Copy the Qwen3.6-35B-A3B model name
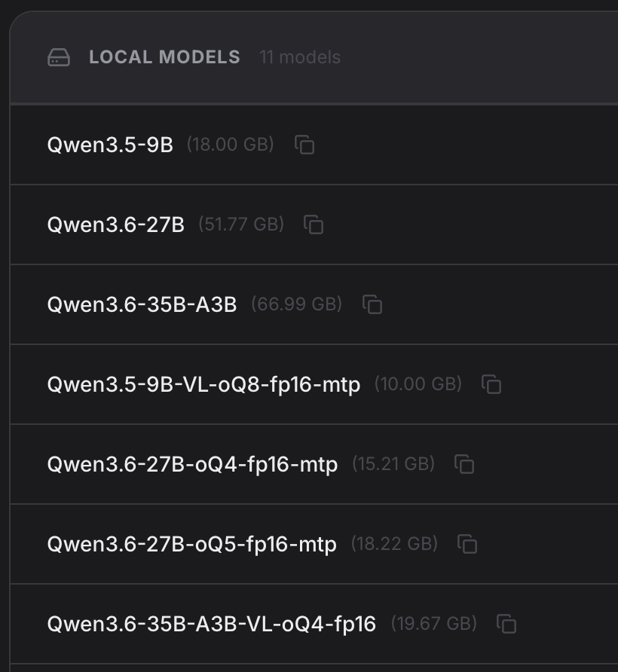The image size is (618, 672). 372,304
